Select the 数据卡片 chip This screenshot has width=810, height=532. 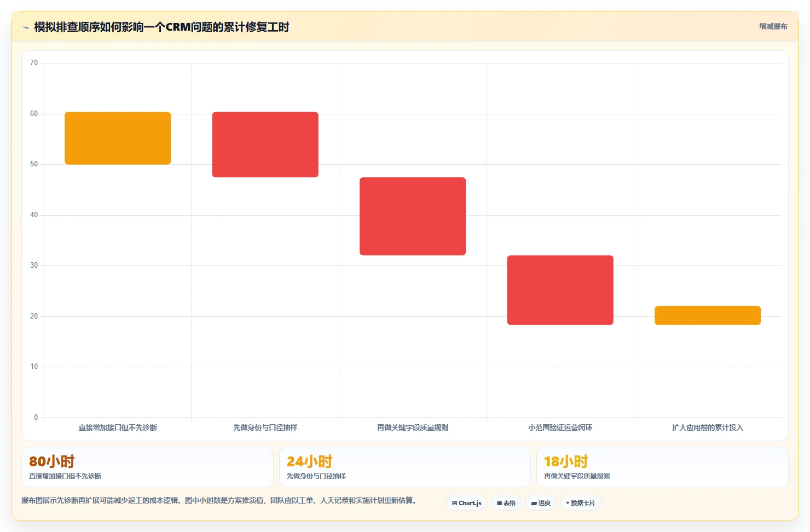click(581, 503)
